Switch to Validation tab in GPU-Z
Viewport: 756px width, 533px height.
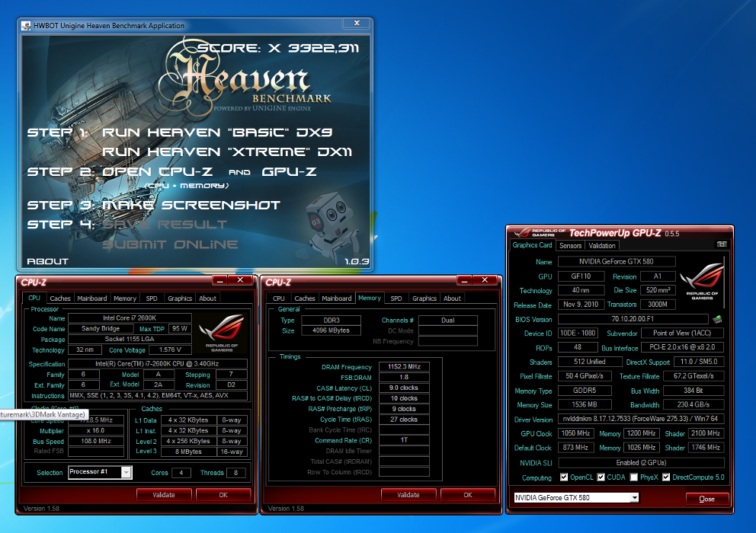[602, 246]
